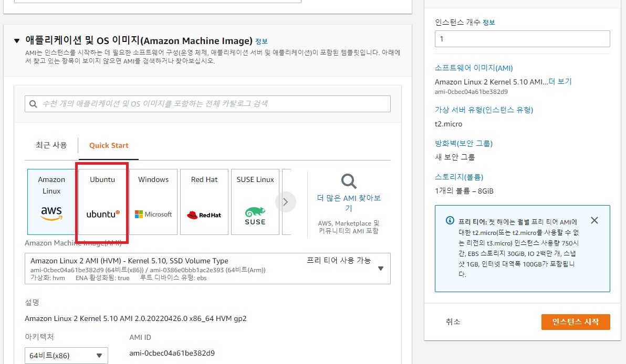Open the '스토리지(볼륨)' link
This screenshot has height=364, width=626.
(x=459, y=177)
